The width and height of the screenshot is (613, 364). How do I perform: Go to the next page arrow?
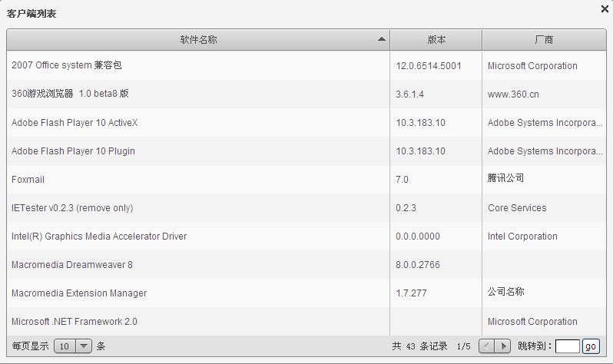click(502, 346)
